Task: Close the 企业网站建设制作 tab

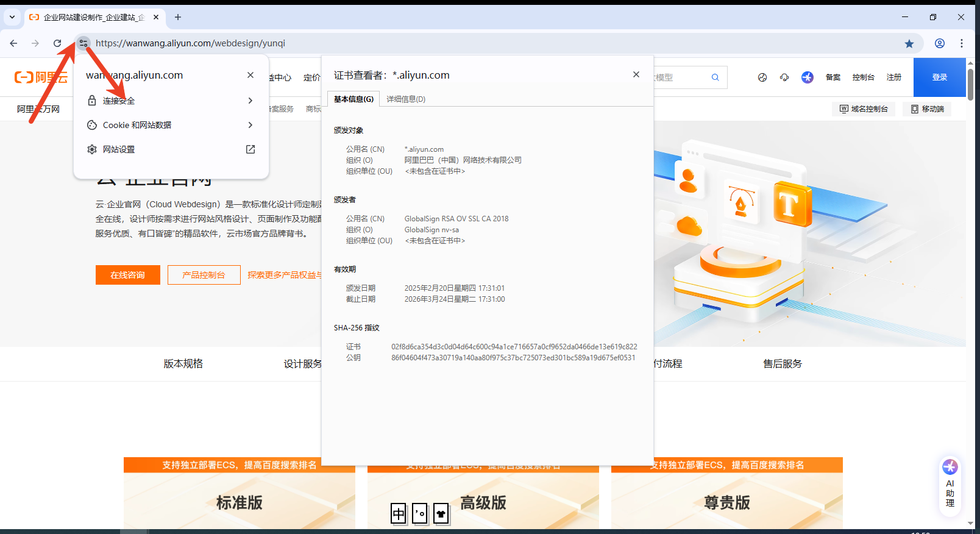Action: click(x=156, y=17)
